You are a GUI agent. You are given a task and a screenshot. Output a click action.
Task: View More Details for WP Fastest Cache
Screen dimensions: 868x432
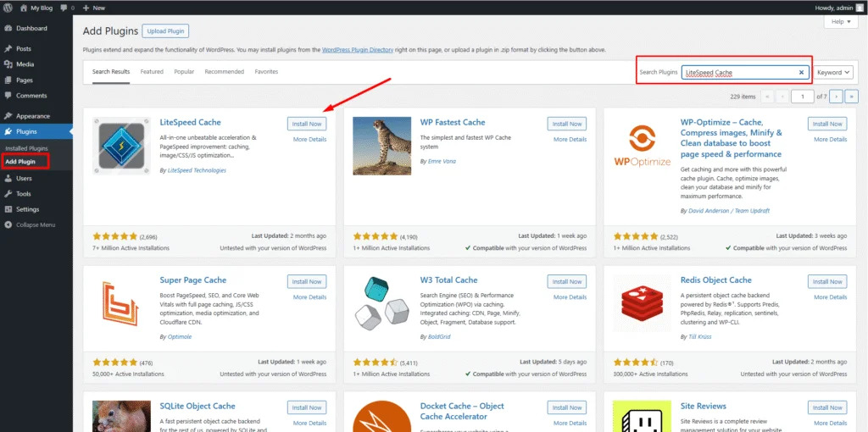(570, 140)
